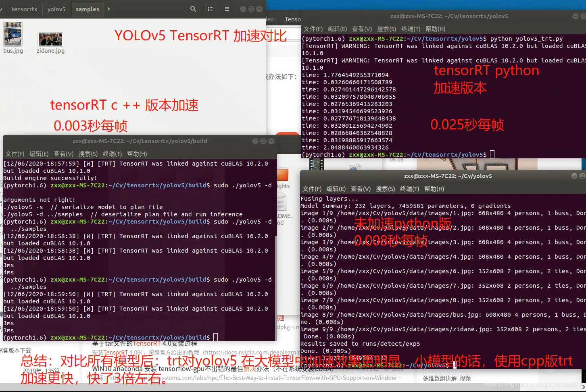This screenshot has height=392, width=586.
Task: Click 'arguments not right!' output line
Action: pos(39,200)
